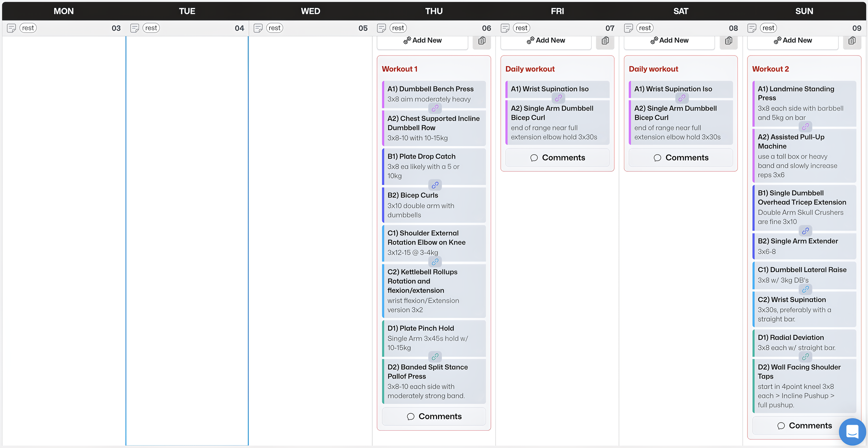This screenshot has height=448, width=868.
Task: Click superset link under Friday's Wrist Supination Iso
Action: tap(558, 98)
